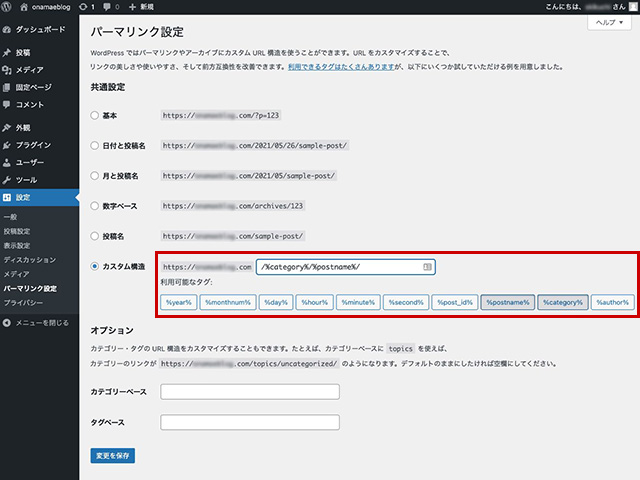Click the 投稿 pin icon
This screenshot has height=480, width=640.
7,53
